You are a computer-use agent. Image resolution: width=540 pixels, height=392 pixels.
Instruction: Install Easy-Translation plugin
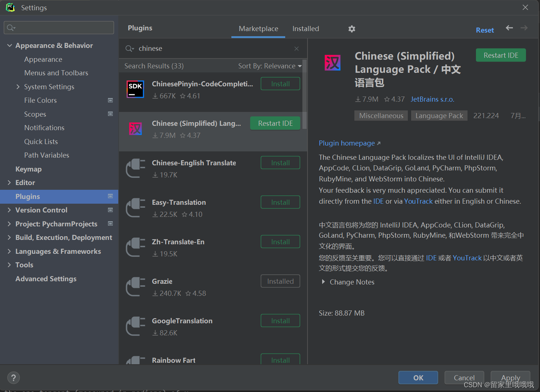(280, 202)
